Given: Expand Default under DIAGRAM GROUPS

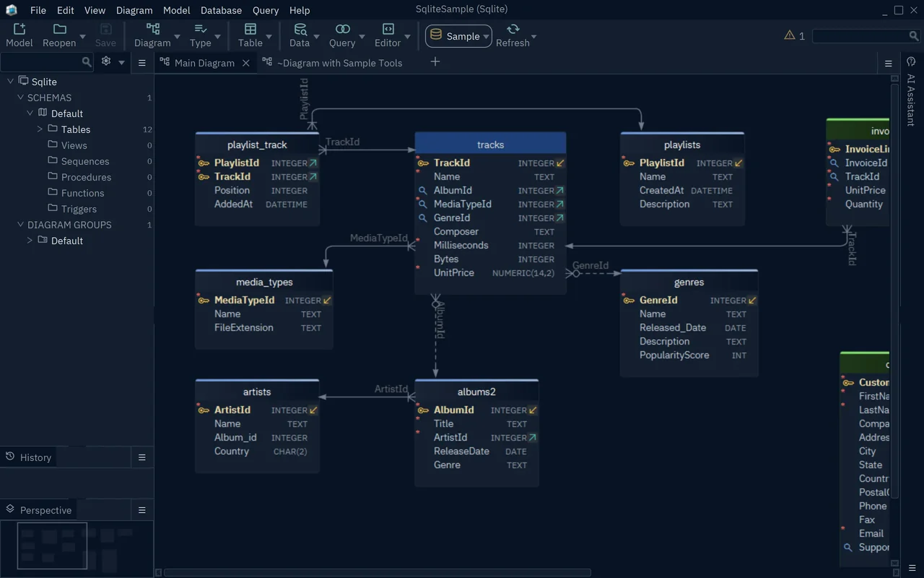Looking at the screenshot, I should [x=30, y=241].
